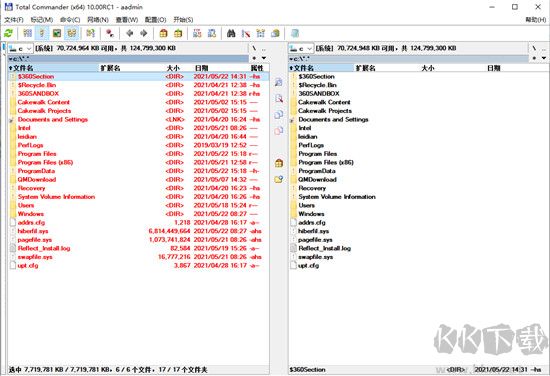Open the right panel drive dropdown
This screenshot has height=376, width=550.
(x=301, y=48)
